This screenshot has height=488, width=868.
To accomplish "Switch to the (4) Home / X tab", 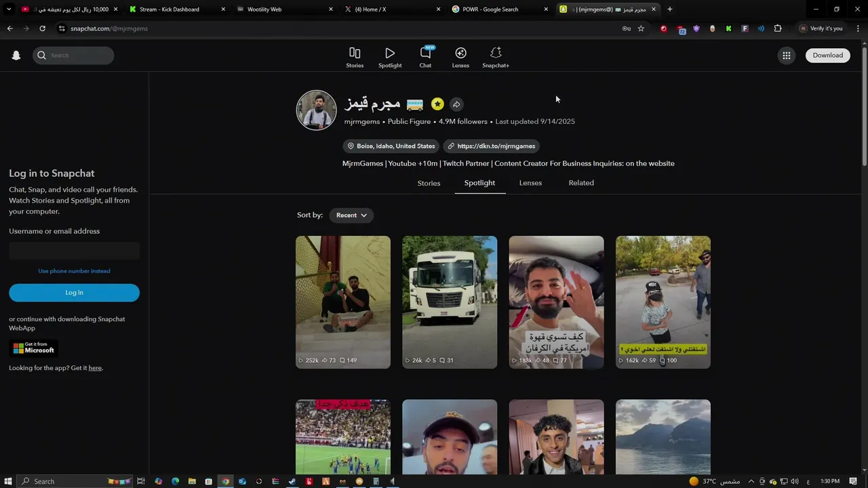I will [392, 9].
